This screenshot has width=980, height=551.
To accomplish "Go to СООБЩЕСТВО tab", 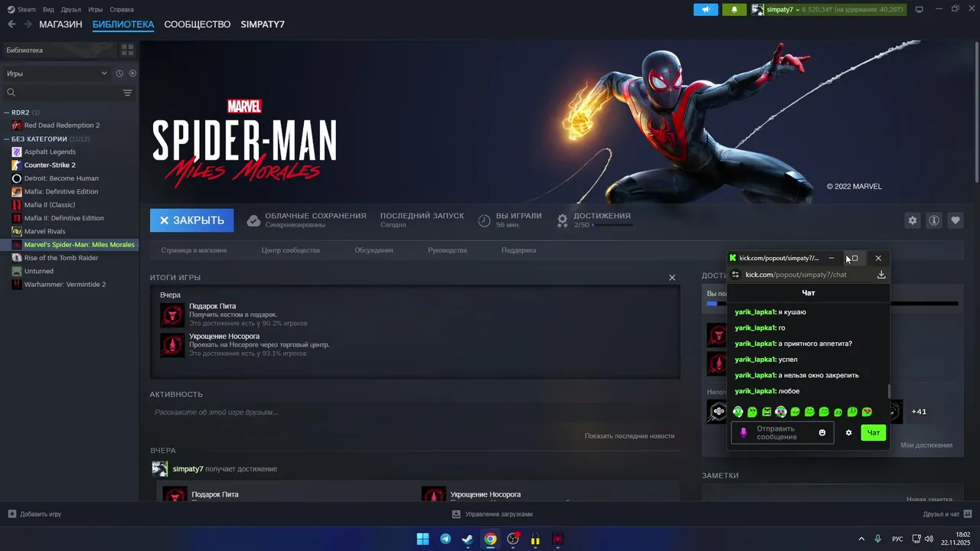I will point(198,24).
